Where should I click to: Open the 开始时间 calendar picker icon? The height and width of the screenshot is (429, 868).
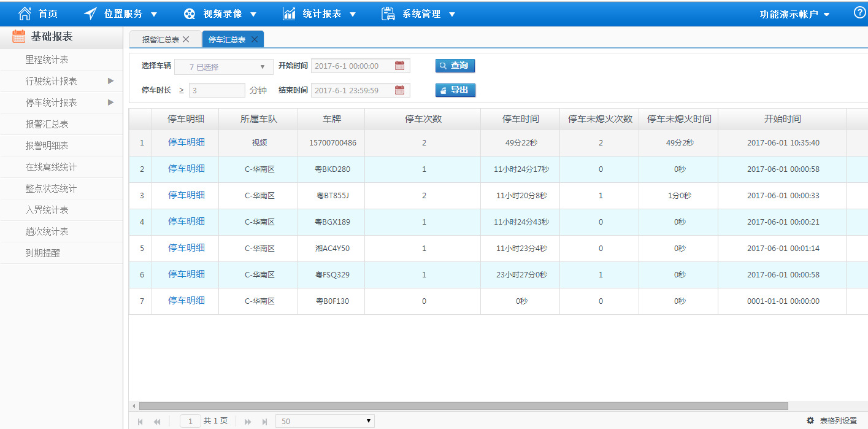pos(400,66)
